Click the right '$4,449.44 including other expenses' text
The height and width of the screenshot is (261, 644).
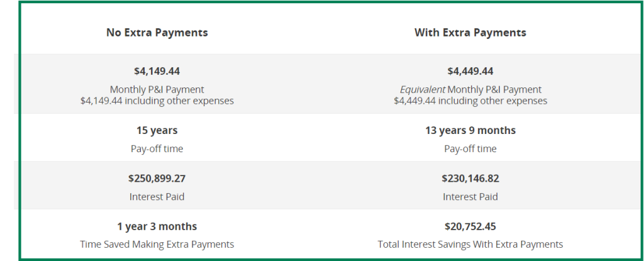tap(470, 101)
